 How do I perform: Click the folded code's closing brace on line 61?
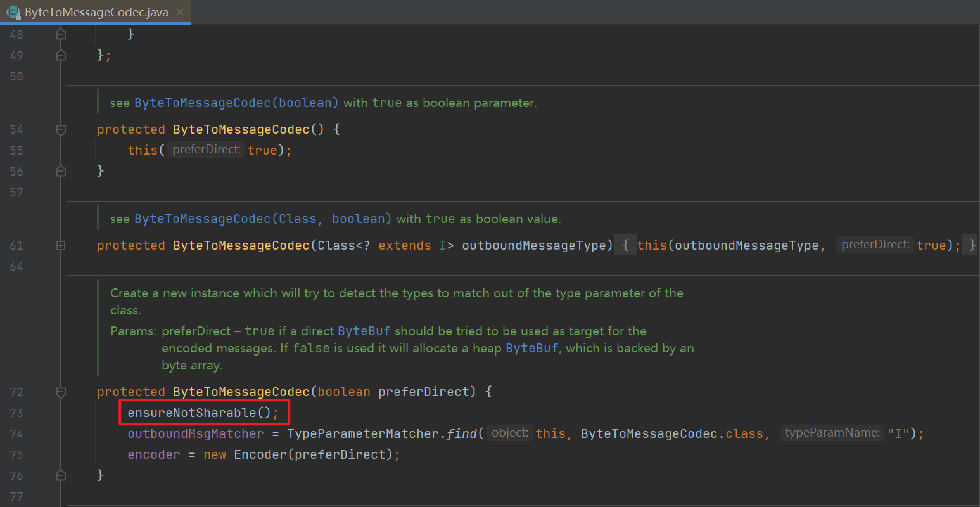pyautogui.click(x=972, y=245)
